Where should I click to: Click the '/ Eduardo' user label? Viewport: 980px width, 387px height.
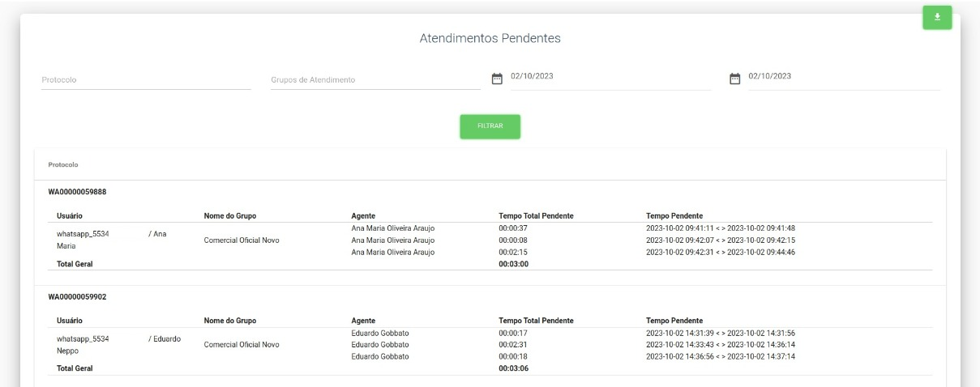(x=165, y=338)
